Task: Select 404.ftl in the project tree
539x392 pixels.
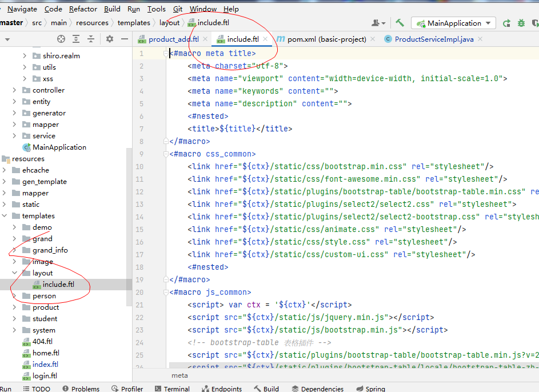Action: click(42, 341)
